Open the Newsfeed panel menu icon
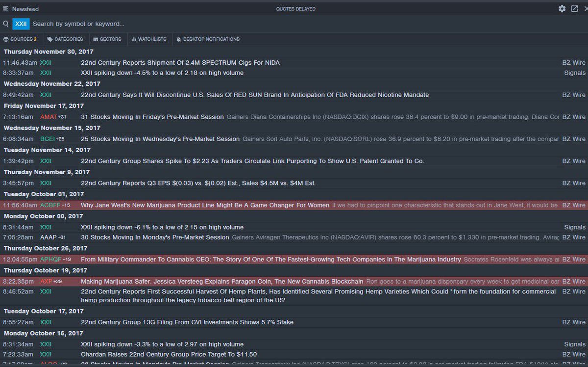The image size is (588, 367). [6, 9]
